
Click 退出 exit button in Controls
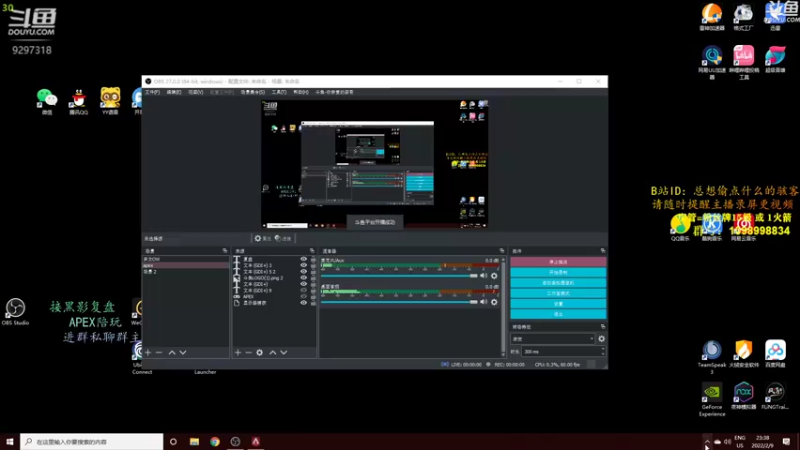click(558, 314)
